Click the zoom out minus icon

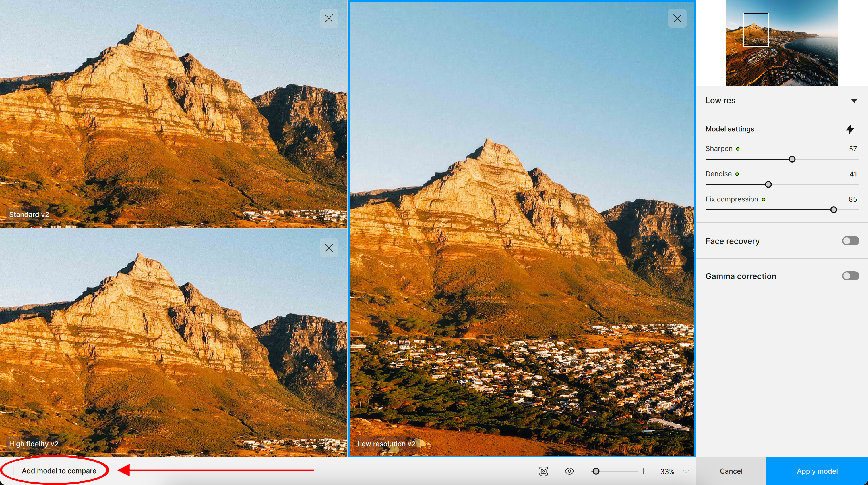click(x=586, y=471)
